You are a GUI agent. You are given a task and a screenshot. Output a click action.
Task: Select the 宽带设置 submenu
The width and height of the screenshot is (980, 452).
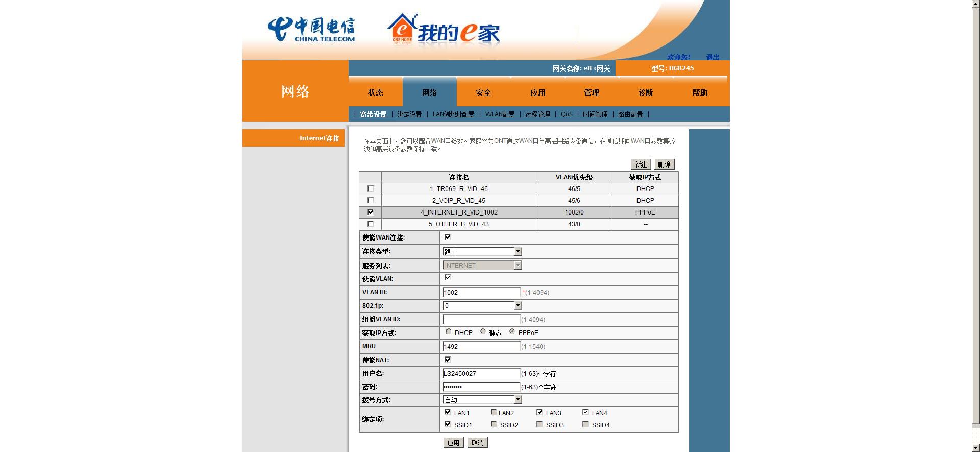pyautogui.click(x=373, y=114)
